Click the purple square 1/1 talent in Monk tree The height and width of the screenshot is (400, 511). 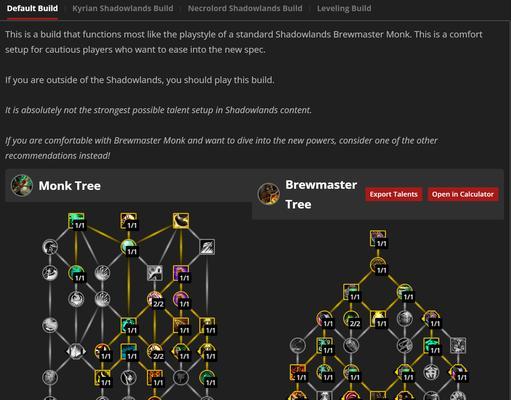click(181, 273)
